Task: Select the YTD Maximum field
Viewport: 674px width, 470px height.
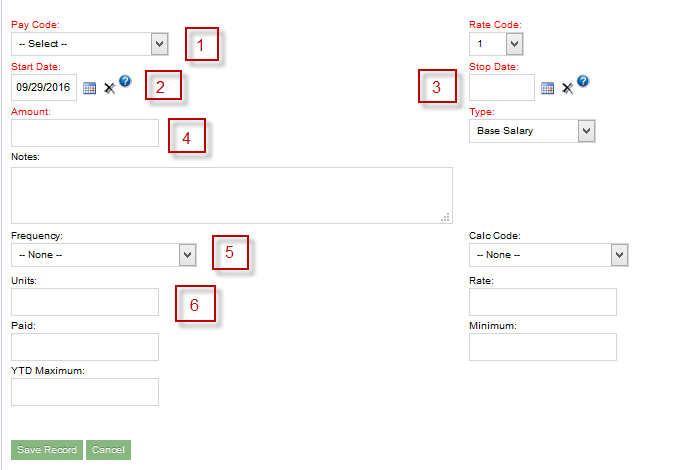Action: coord(85,392)
